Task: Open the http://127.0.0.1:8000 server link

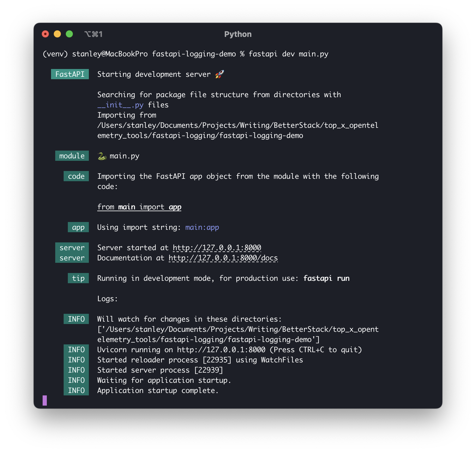Action: coord(217,248)
